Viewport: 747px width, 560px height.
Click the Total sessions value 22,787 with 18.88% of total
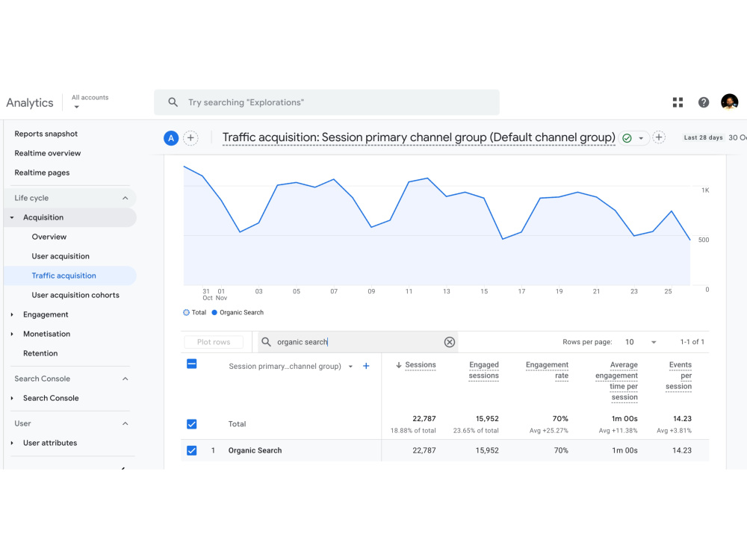pyautogui.click(x=413, y=424)
